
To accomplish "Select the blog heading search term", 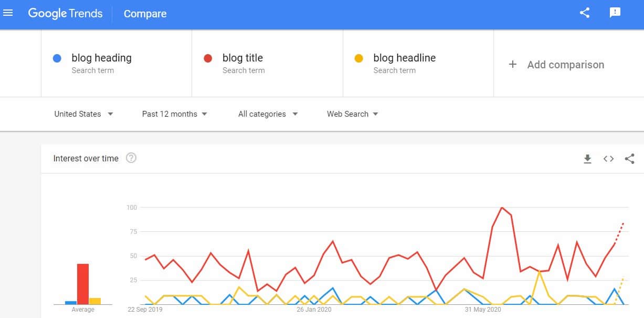I will tap(102, 58).
